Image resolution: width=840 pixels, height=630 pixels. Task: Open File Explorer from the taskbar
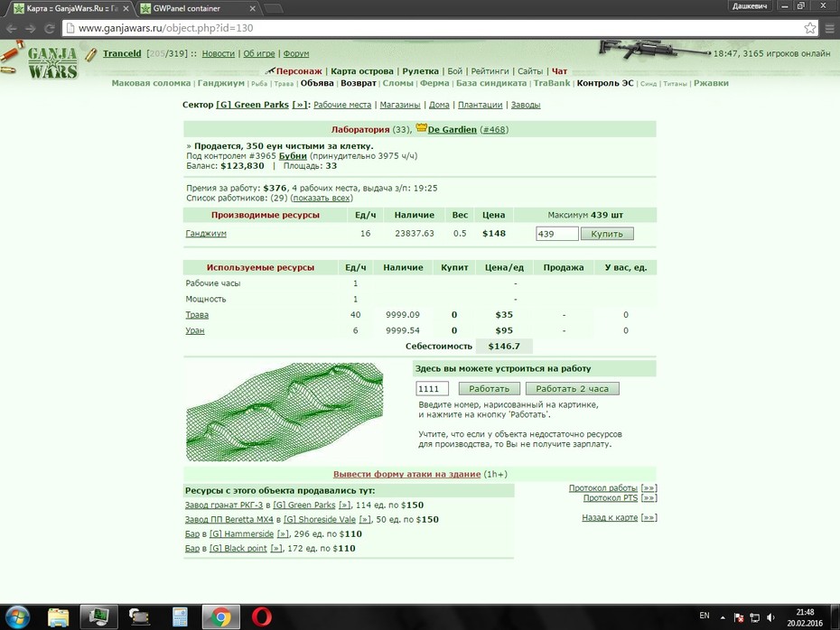coord(58,617)
